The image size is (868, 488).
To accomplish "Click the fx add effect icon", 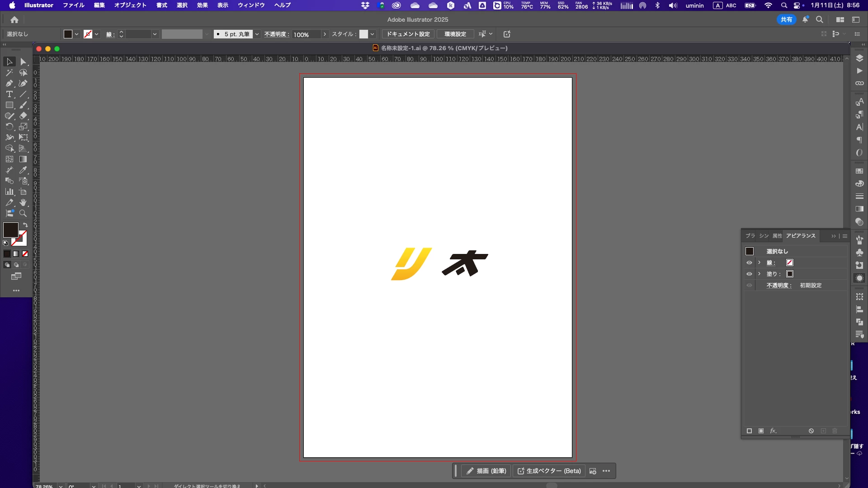I will [773, 431].
